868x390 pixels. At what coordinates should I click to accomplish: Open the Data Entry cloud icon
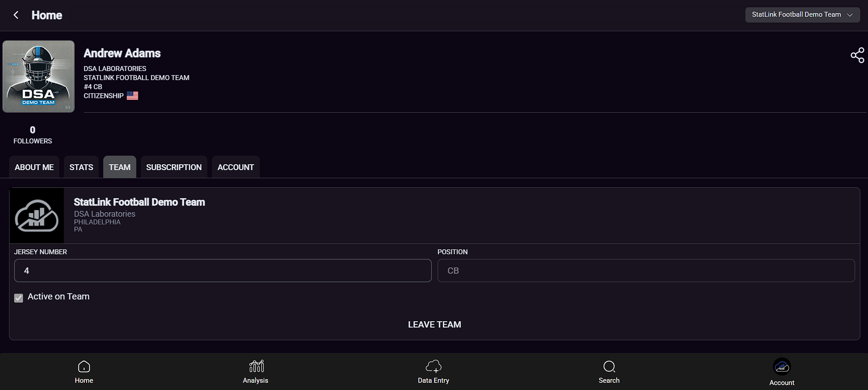[x=433, y=366]
